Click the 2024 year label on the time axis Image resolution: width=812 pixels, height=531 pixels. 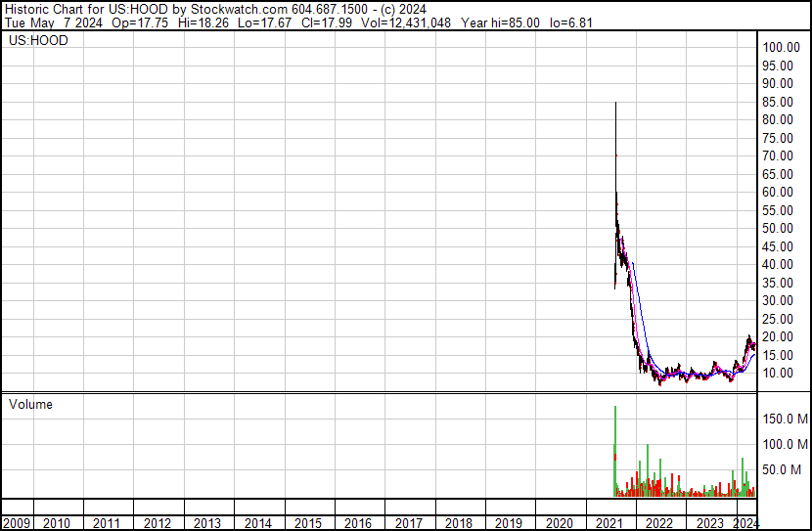point(745,523)
